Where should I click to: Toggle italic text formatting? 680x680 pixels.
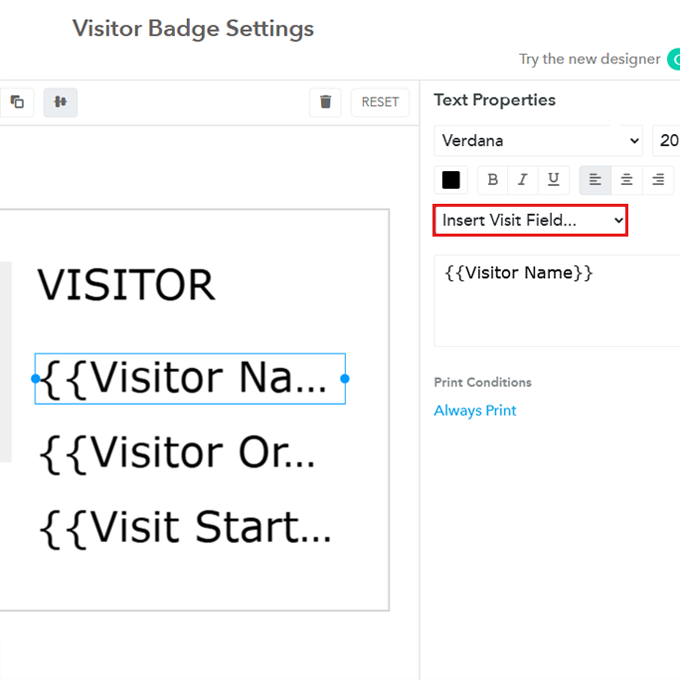click(522, 180)
